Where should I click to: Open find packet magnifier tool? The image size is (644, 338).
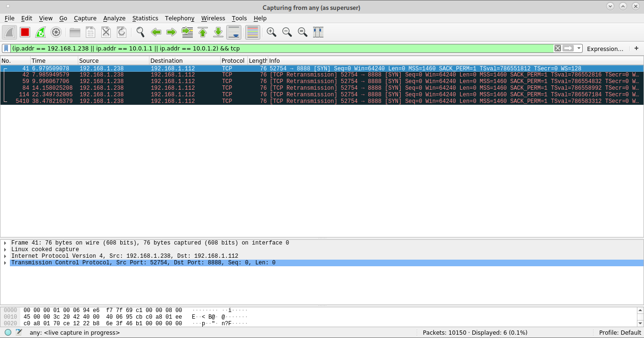coord(140,32)
